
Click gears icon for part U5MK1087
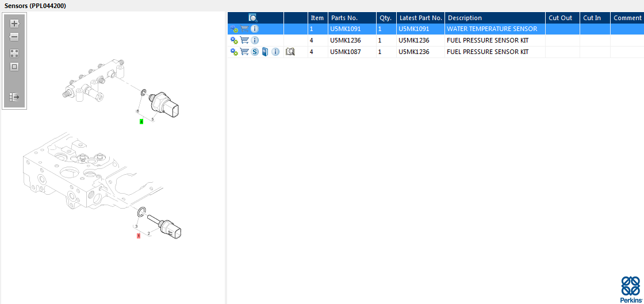234,52
